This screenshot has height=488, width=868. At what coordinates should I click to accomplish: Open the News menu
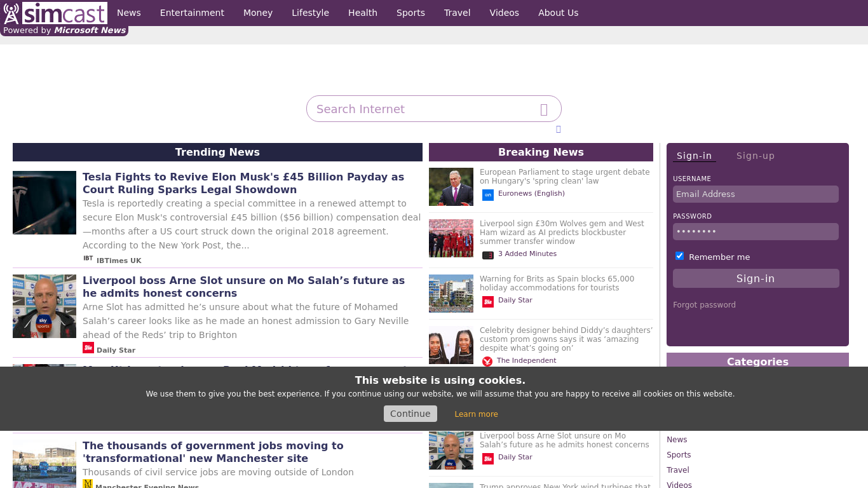pyautogui.click(x=129, y=13)
